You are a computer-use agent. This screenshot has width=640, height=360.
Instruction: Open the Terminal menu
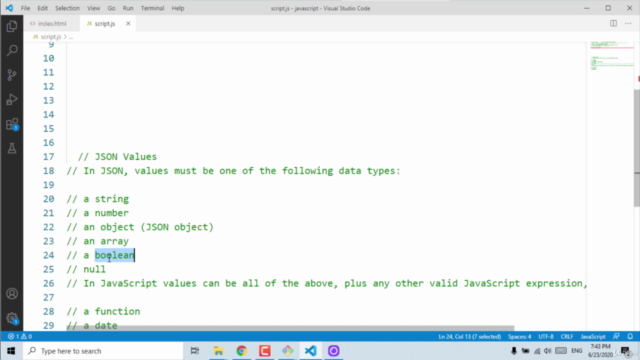152,8
